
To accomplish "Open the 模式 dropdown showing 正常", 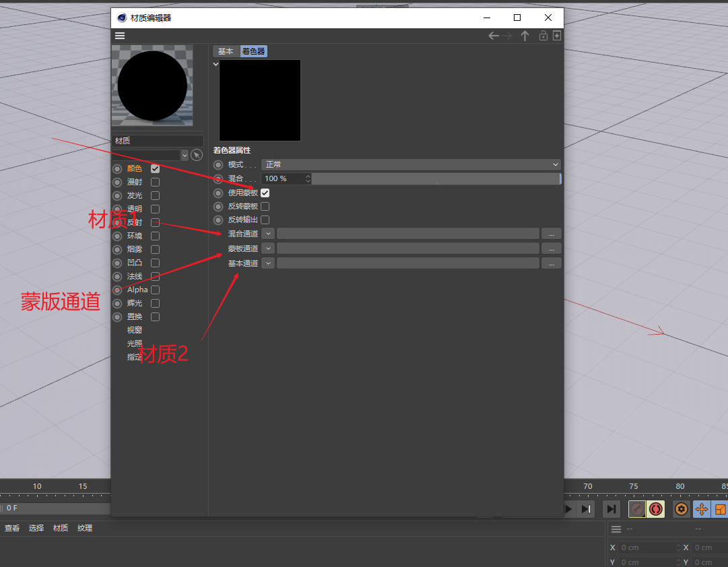I will [x=410, y=164].
